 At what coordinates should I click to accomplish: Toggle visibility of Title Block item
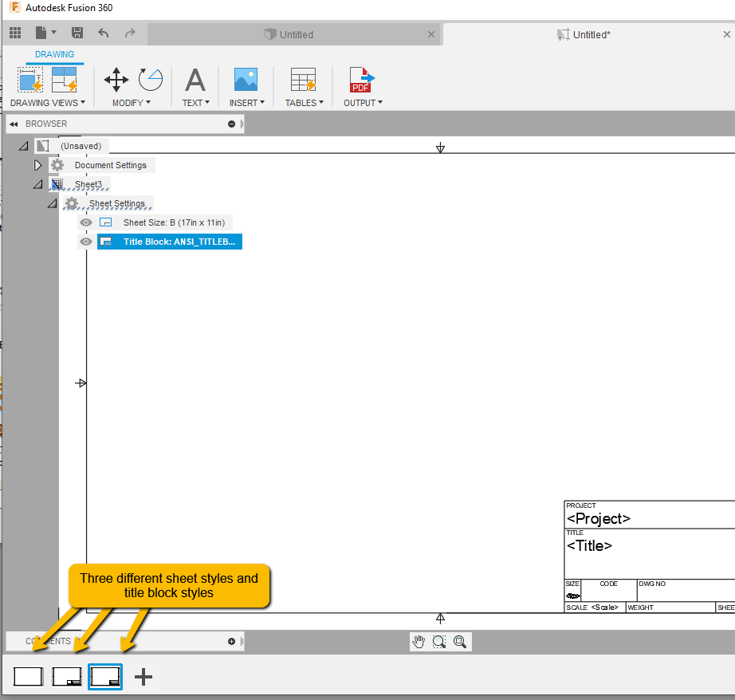(x=86, y=242)
